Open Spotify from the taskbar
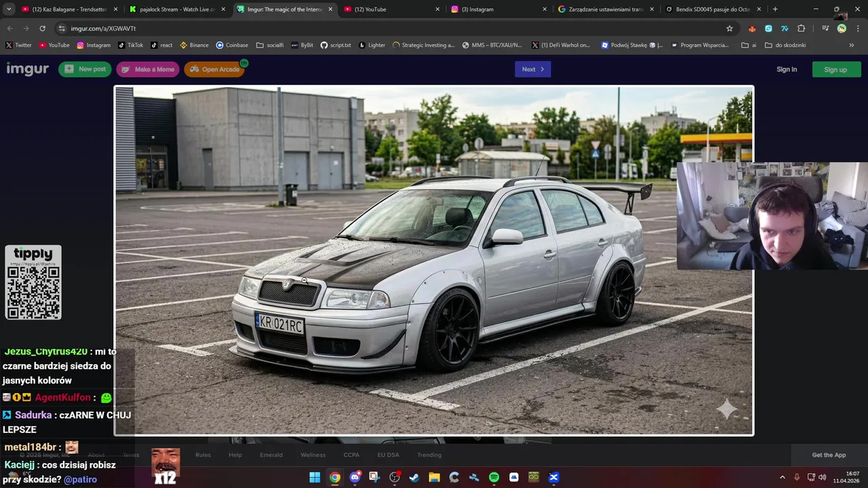 pos(494,477)
